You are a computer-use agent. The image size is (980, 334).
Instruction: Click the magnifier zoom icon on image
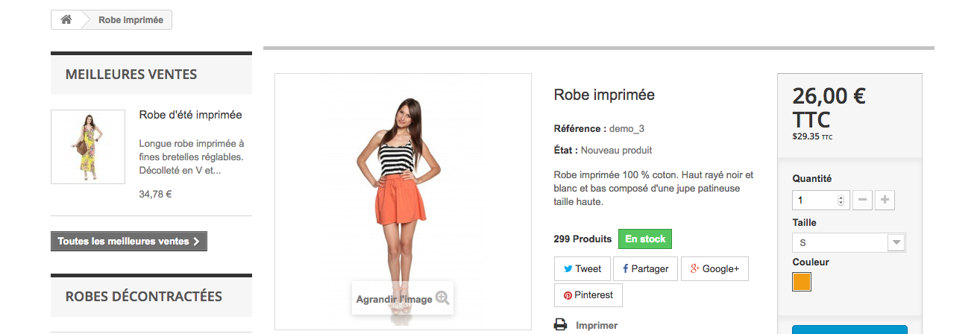coord(442,298)
